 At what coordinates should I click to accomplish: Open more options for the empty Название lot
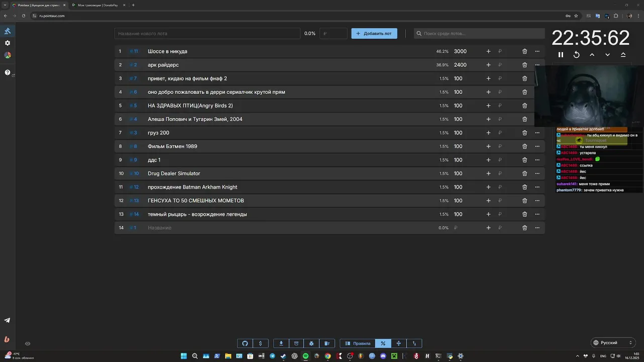[x=537, y=228]
